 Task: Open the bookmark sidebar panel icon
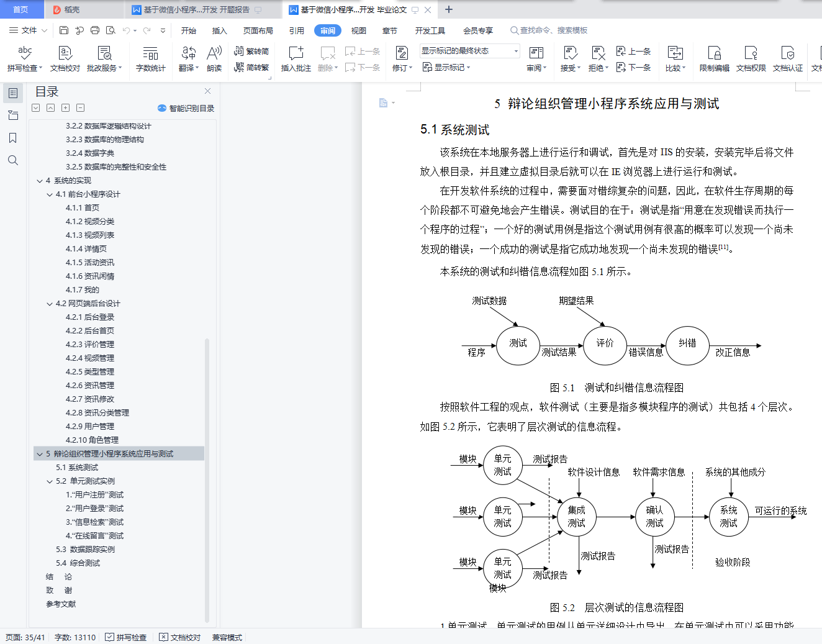click(12, 138)
